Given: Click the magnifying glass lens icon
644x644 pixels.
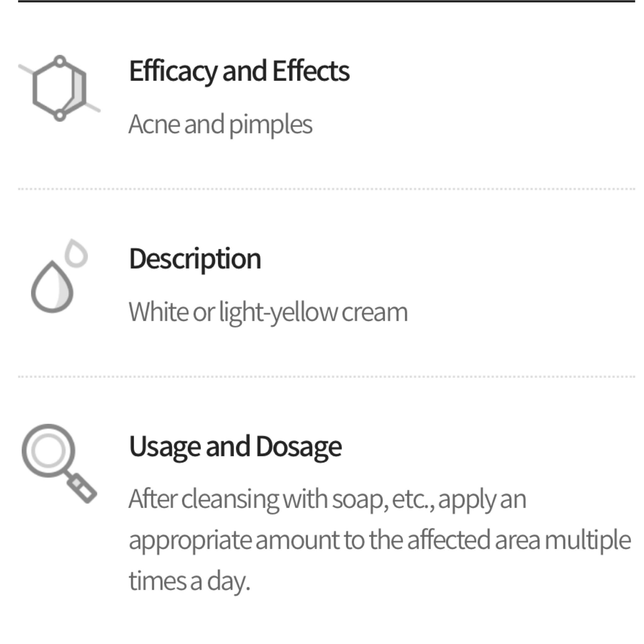Looking at the screenshot, I should tap(48, 451).
